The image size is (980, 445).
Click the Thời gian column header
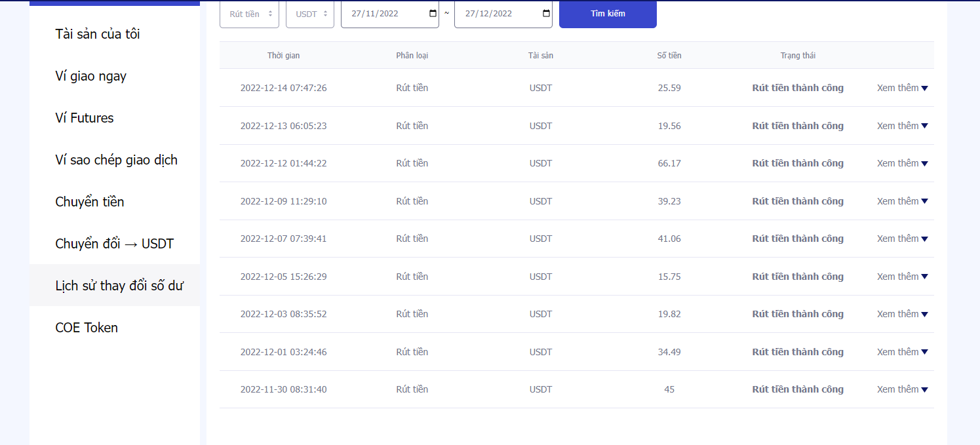(283, 56)
